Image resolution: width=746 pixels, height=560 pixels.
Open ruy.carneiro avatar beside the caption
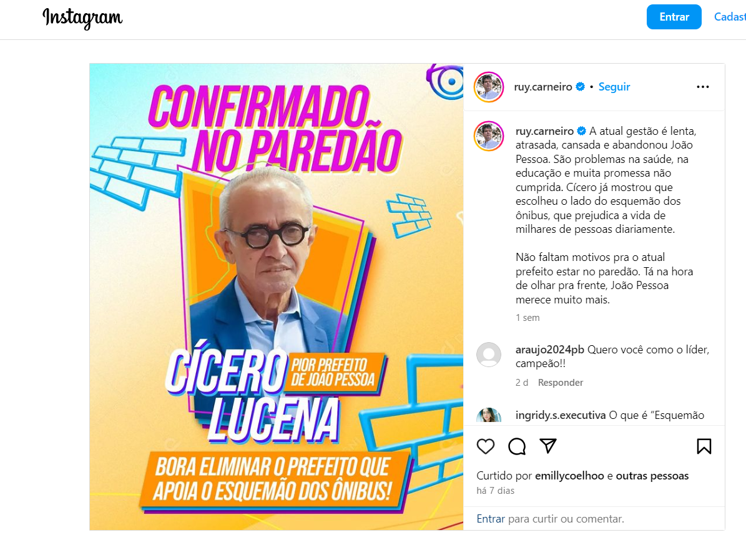[x=489, y=136]
